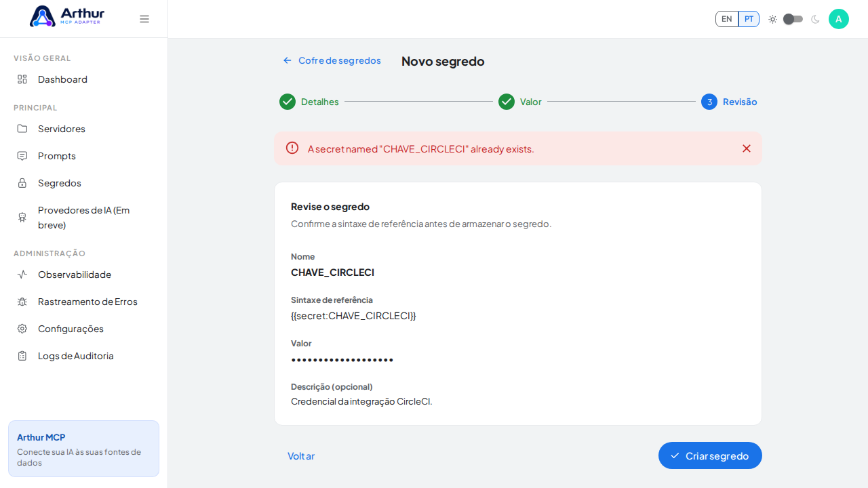Dismiss the already-exists error message
868x488 pixels.
click(x=747, y=148)
